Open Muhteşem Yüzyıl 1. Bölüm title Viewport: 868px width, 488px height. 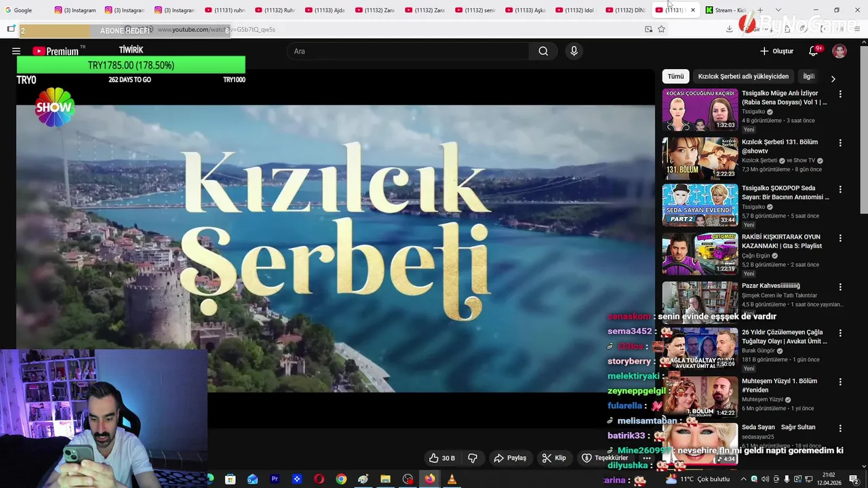click(x=779, y=386)
